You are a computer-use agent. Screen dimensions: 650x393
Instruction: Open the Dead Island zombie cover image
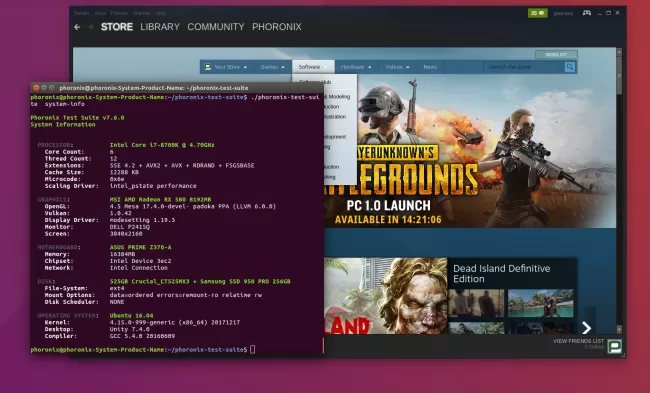[x=386, y=296]
